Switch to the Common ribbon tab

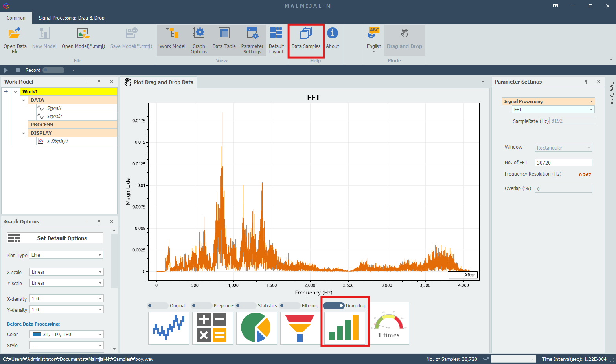[16, 18]
